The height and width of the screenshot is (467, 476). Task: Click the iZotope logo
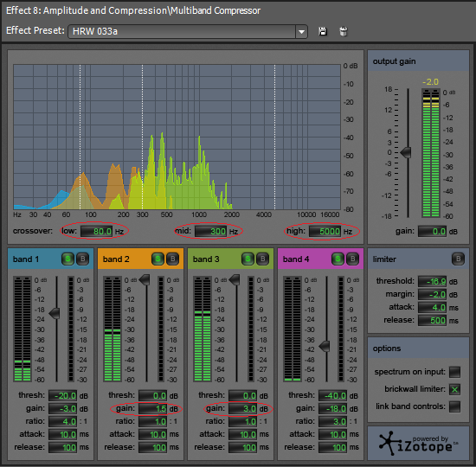[418, 444]
